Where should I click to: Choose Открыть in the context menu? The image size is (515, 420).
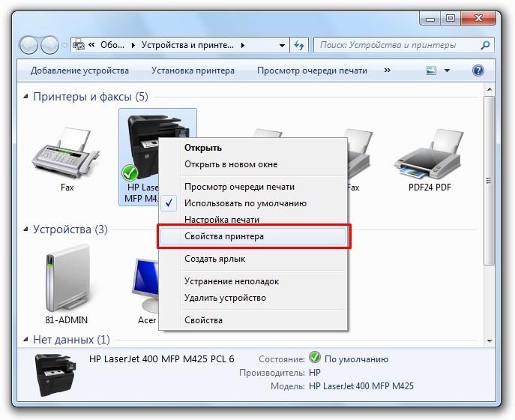click(253, 148)
